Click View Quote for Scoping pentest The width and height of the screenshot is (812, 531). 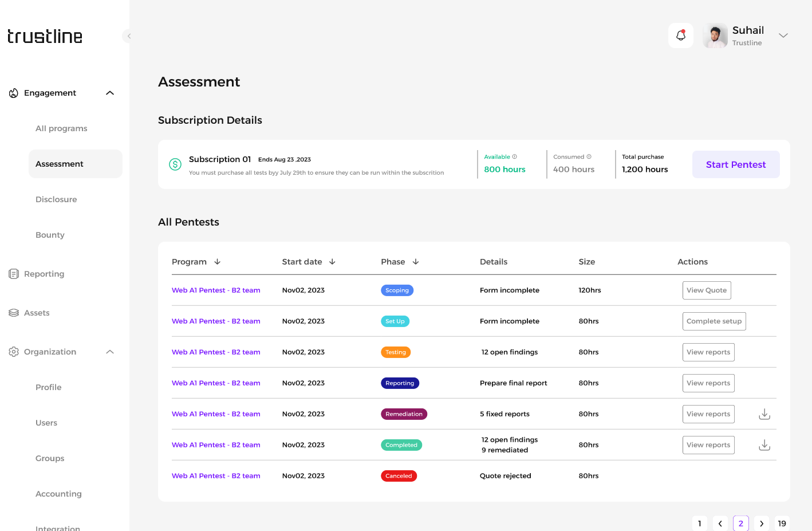point(706,290)
